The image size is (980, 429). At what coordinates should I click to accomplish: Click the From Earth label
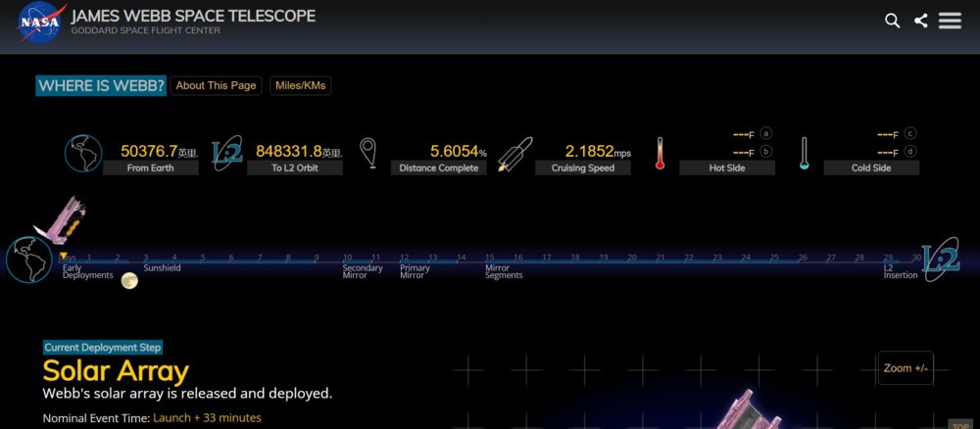coord(151,168)
